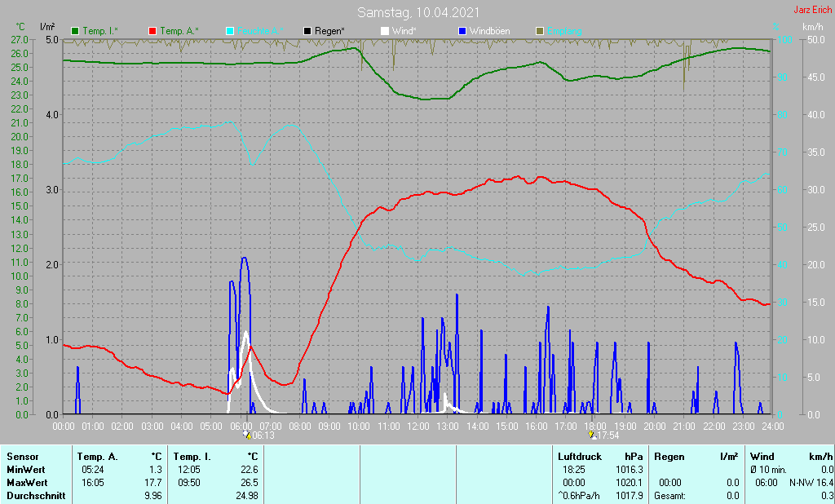The image size is (835, 504).
Task: Click the 'Jarz Erich' author label
Action: point(813,10)
